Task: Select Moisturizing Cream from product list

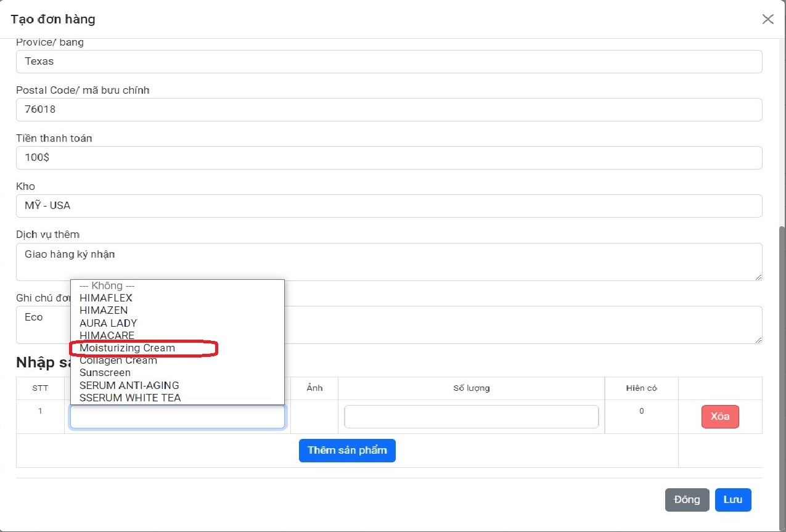Action: click(128, 348)
